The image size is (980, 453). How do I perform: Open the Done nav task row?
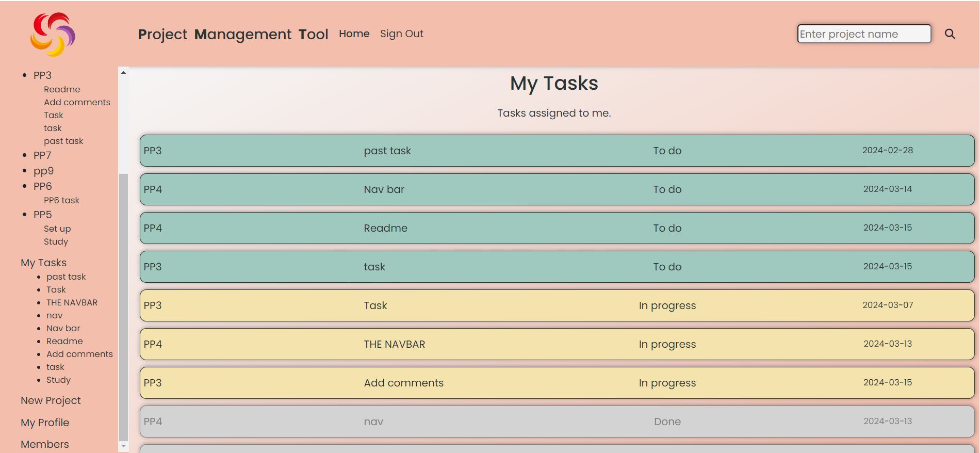coord(557,422)
